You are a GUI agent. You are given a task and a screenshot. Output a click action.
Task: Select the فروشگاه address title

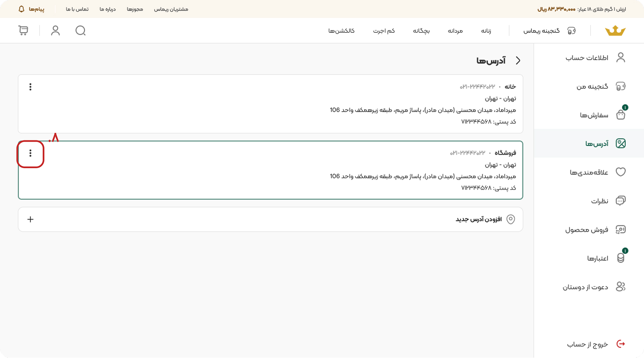click(x=505, y=153)
